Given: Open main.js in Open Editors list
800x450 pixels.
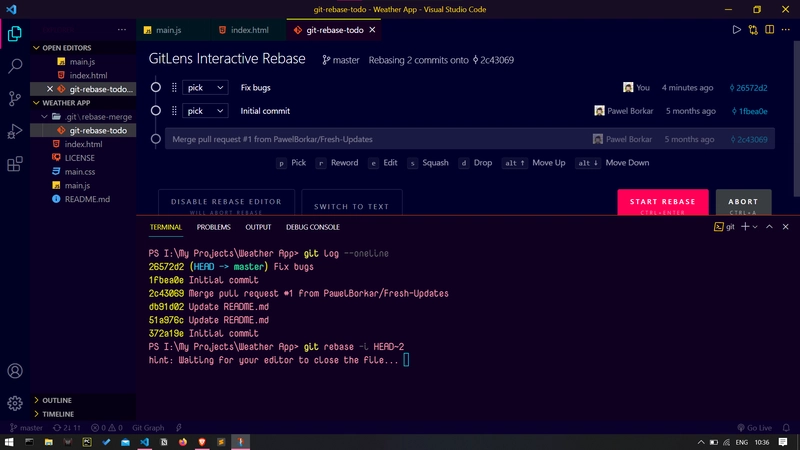Looking at the screenshot, I should 83,61.
